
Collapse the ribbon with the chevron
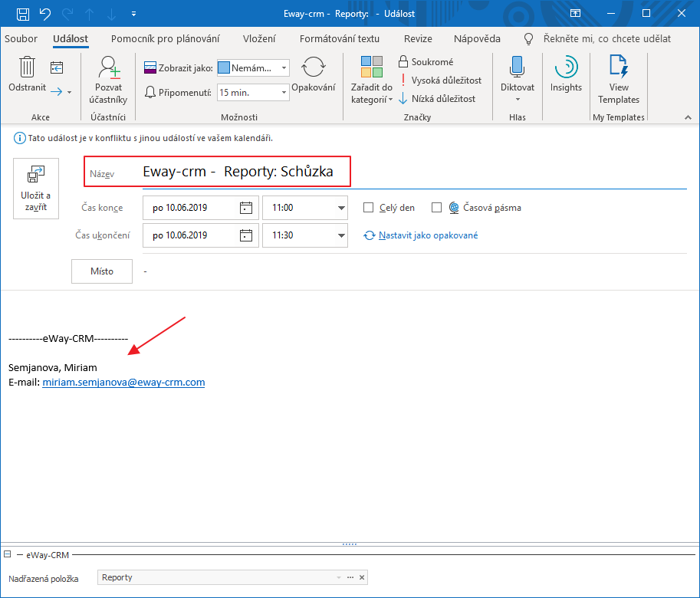click(688, 117)
